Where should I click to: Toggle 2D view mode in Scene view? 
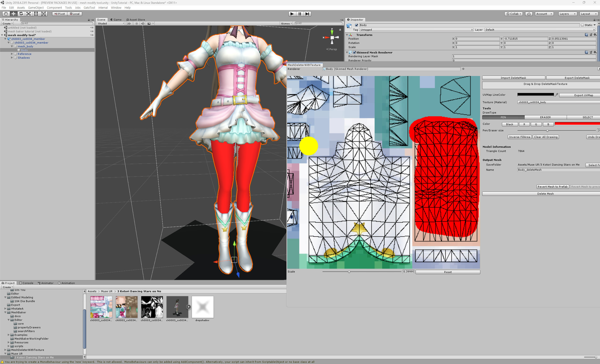pyautogui.click(x=129, y=23)
